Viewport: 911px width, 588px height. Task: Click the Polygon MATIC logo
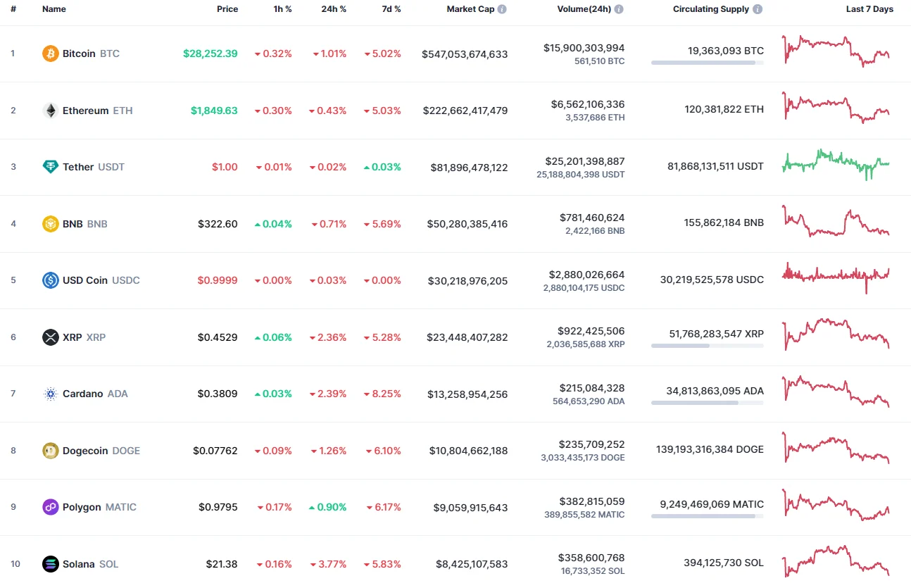point(49,506)
